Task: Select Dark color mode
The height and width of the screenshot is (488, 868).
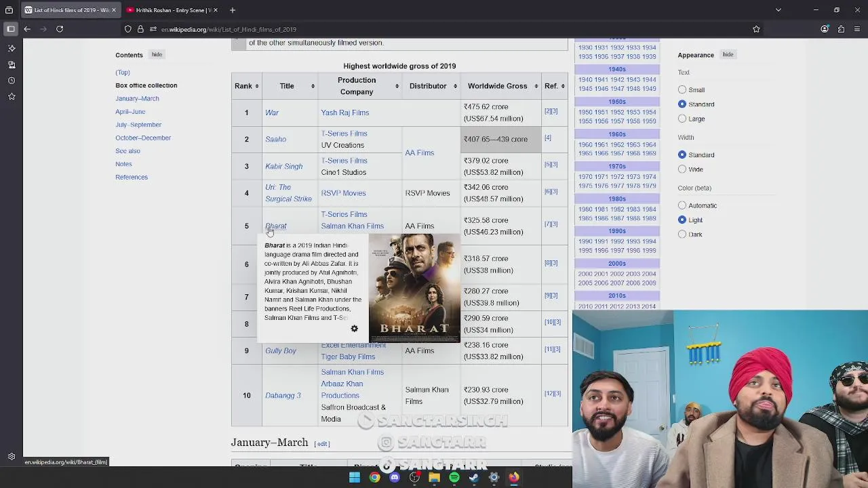Action: pyautogui.click(x=682, y=234)
